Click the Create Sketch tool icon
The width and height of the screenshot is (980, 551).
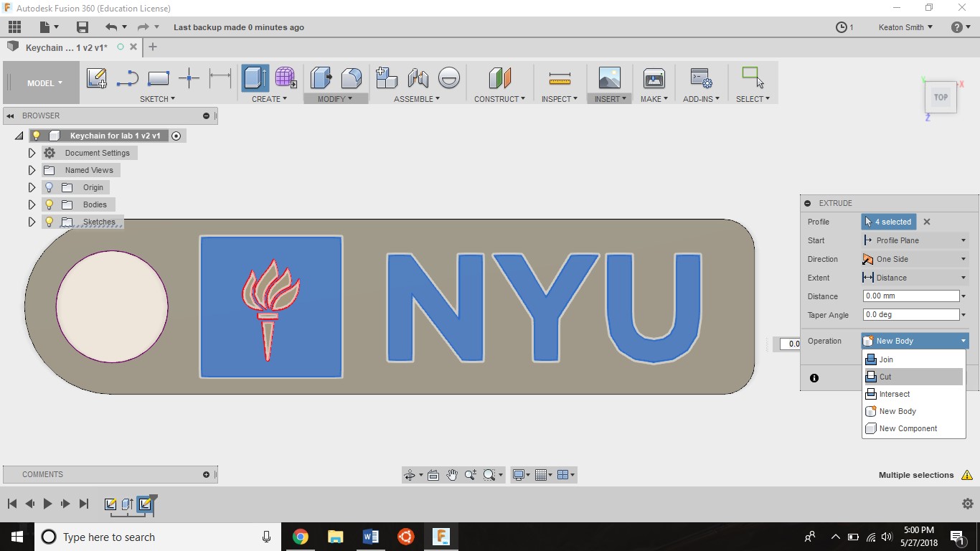click(97, 78)
